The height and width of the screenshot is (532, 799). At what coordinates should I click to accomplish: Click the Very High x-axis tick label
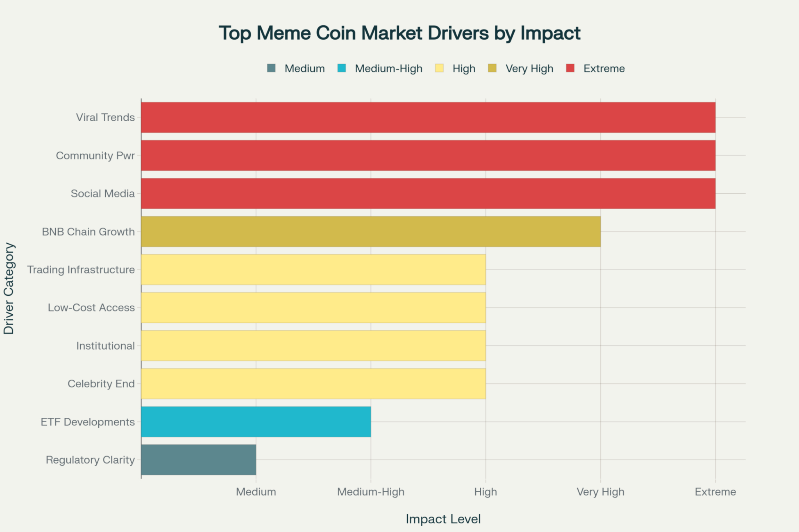(x=600, y=492)
